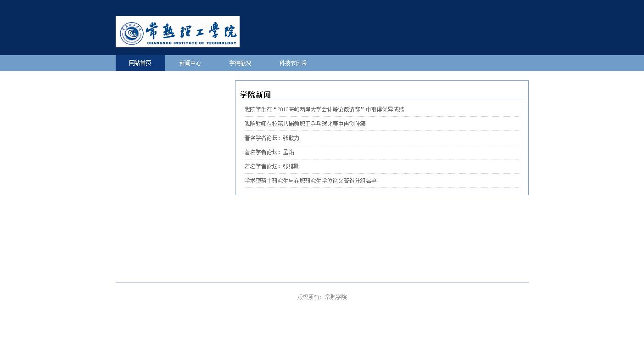Click the circular school emblem in logo
This screenshot has width=644, height=351.
[131, 33]
